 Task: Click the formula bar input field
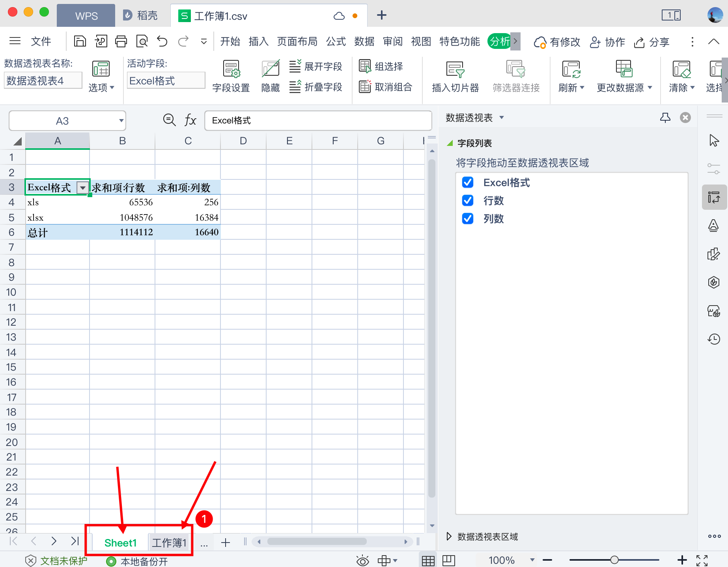point(318,121)
